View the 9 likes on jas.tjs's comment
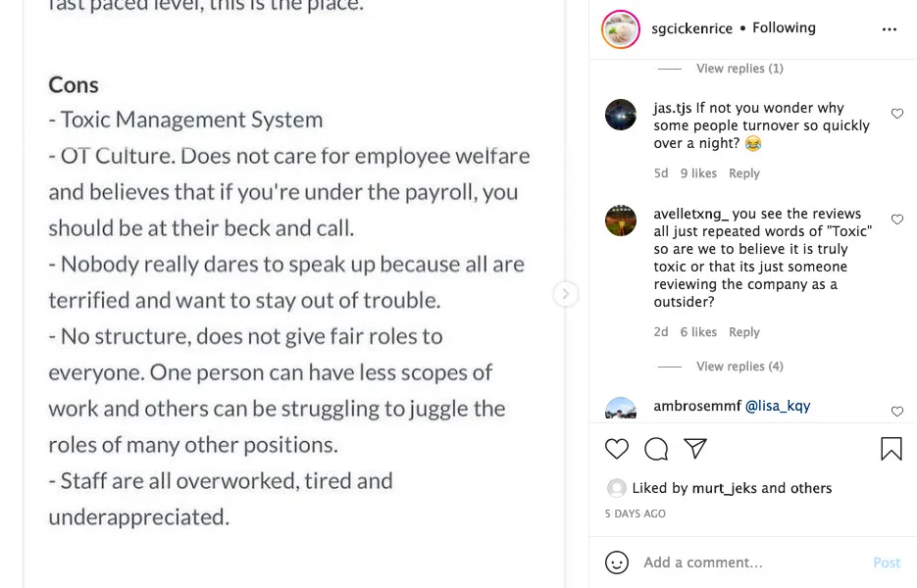917x588 pixels. pyautogui.click(x=698, y=173)
